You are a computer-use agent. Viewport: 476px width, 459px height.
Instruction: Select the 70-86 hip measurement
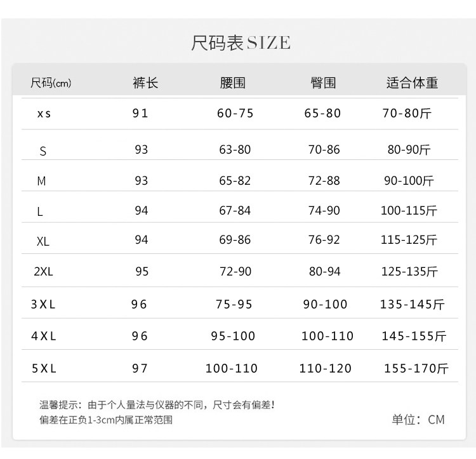pos(324,150)
